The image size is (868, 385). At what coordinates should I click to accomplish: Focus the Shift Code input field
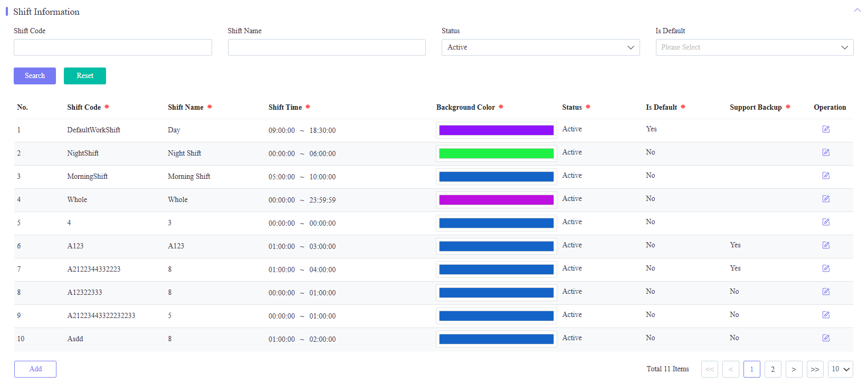tap(113, 47)
